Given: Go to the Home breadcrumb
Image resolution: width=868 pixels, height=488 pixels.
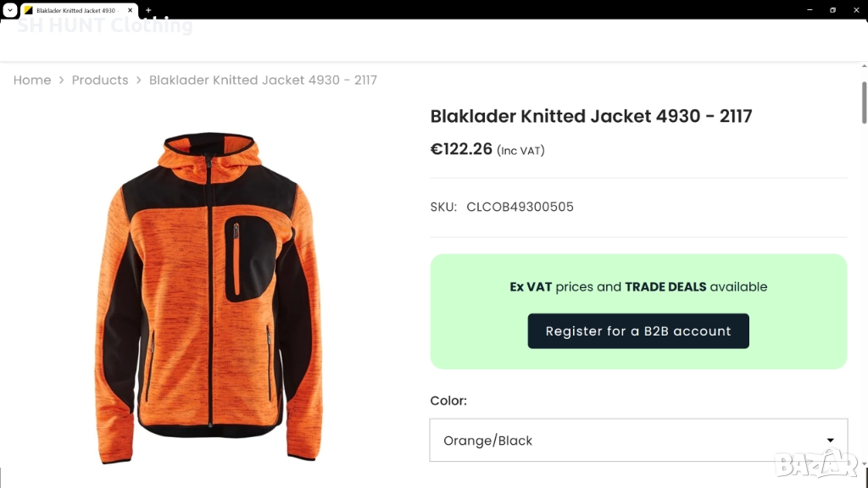Looking at the screenshot, I should (32, 80).
